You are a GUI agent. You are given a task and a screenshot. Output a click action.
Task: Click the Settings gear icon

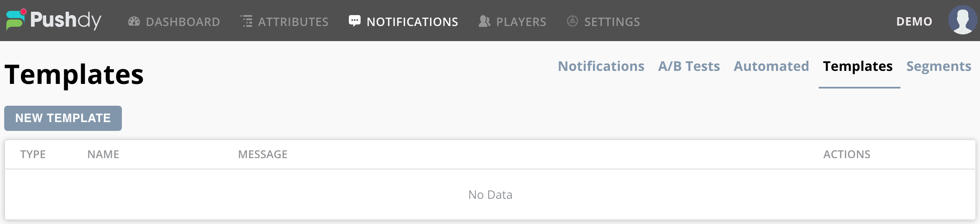[x=573, y=21]
